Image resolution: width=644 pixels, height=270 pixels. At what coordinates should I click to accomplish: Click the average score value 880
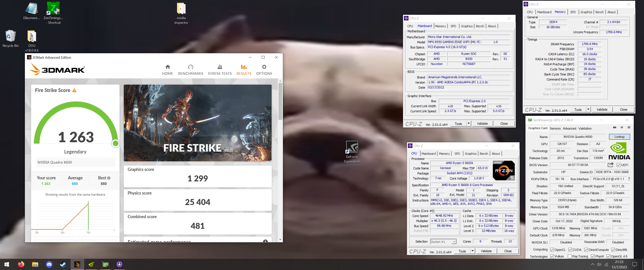click(x=75, y=184)
